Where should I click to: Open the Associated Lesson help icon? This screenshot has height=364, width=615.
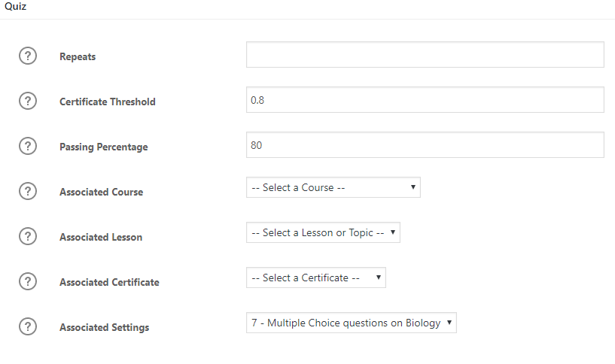click(x=28, y=236)
